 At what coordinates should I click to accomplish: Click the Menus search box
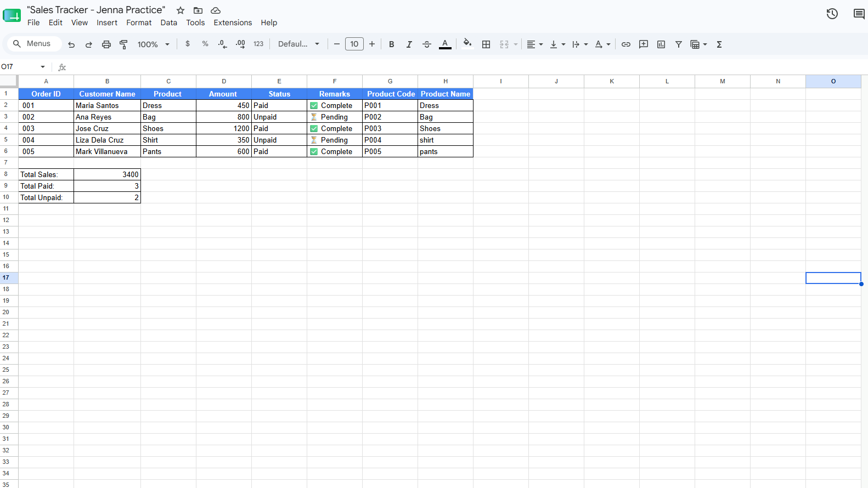click(33, 44)
